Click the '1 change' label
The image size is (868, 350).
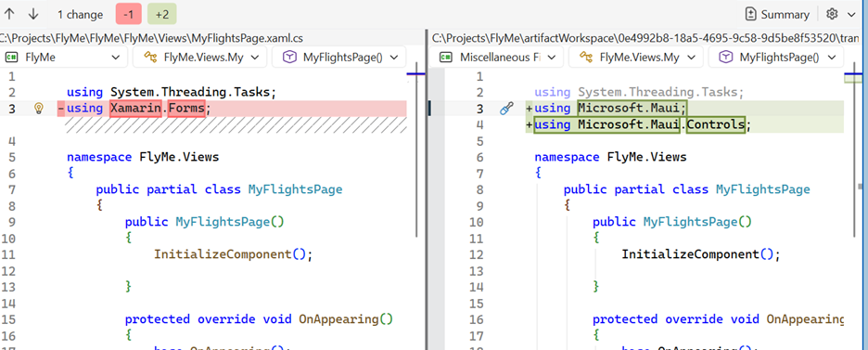[81, 15]
